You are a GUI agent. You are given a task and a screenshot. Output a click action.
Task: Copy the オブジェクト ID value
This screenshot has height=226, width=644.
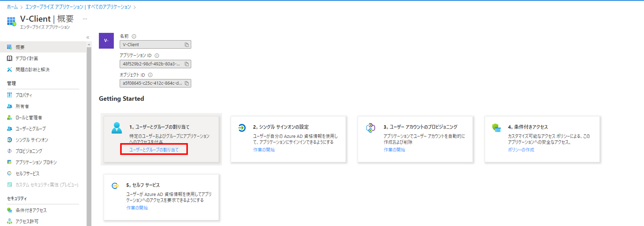187,83
